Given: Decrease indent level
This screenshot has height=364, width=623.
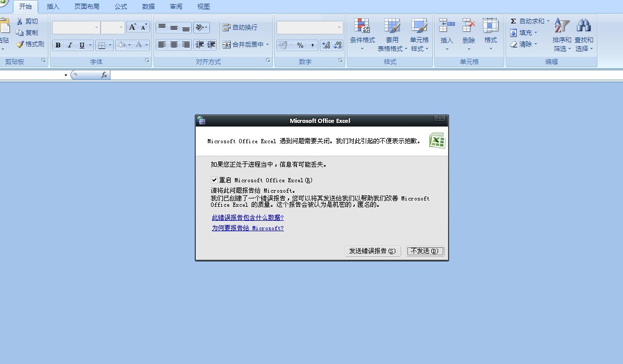Looking at the screenshot, I should [x=200, y=45].
